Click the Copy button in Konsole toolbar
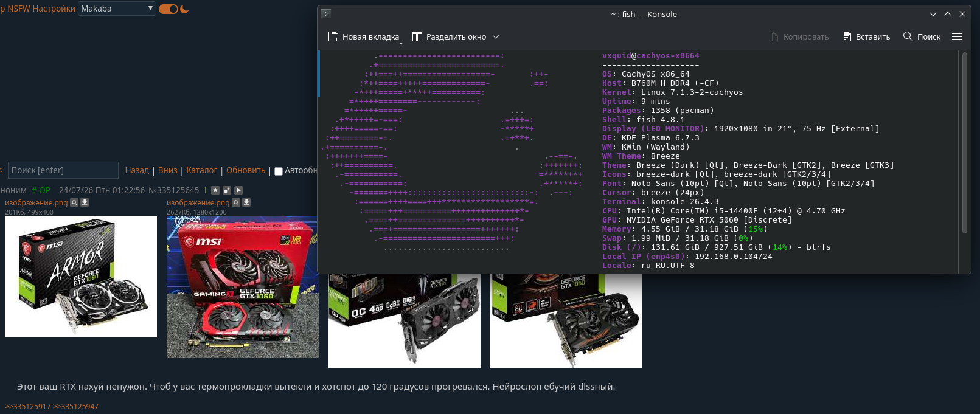The width and height of the screenshot is (980, 414). pos(799,36)
